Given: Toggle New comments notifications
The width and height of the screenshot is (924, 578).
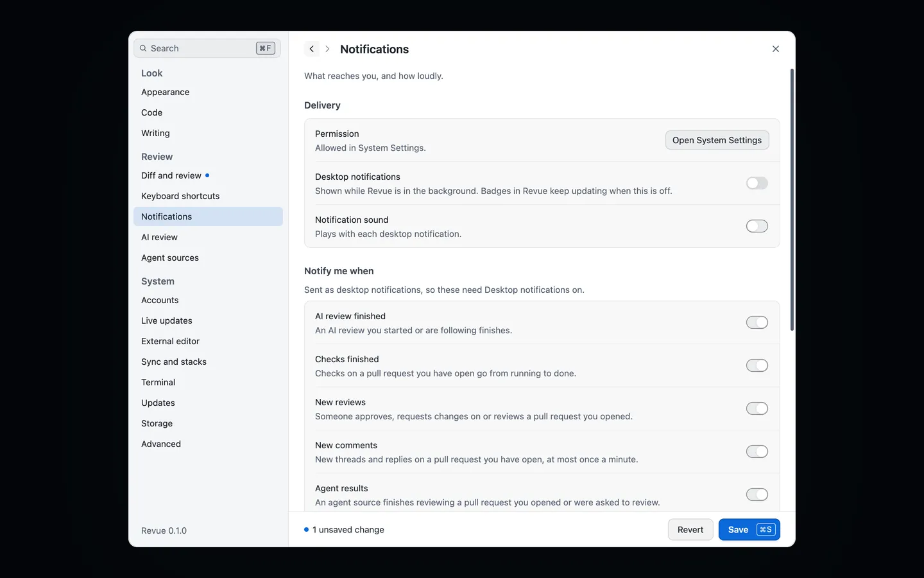Looking at the screenshot, I should point(757,451).
